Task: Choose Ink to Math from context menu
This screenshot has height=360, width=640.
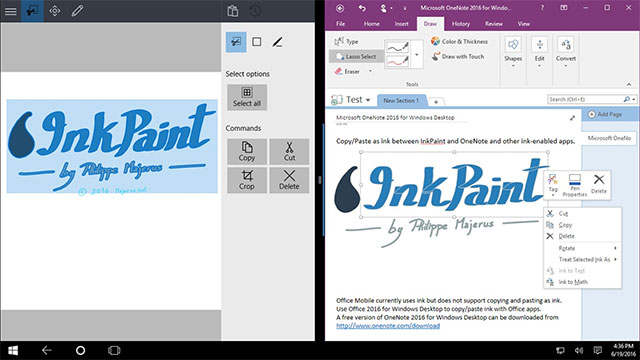Action: 582,282
